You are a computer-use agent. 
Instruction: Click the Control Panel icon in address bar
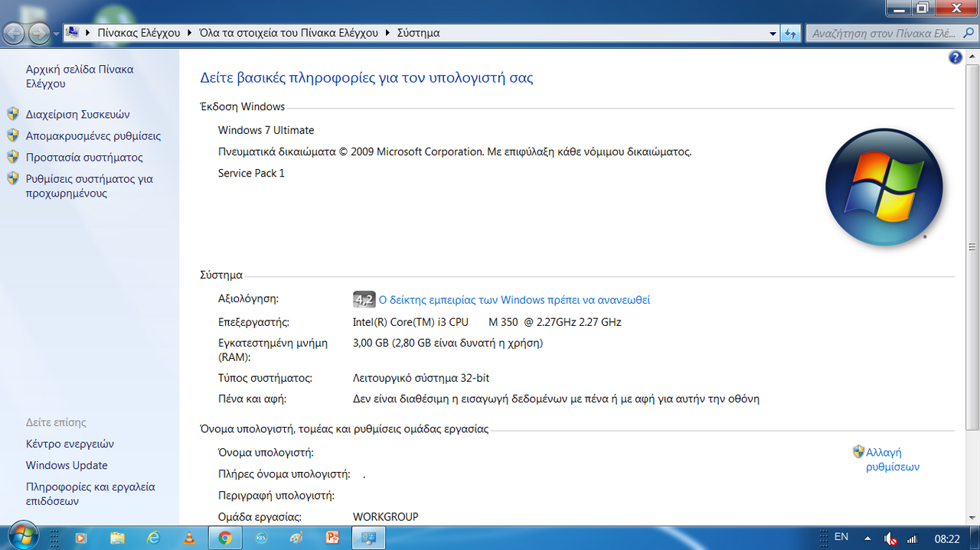click(73, 33)
